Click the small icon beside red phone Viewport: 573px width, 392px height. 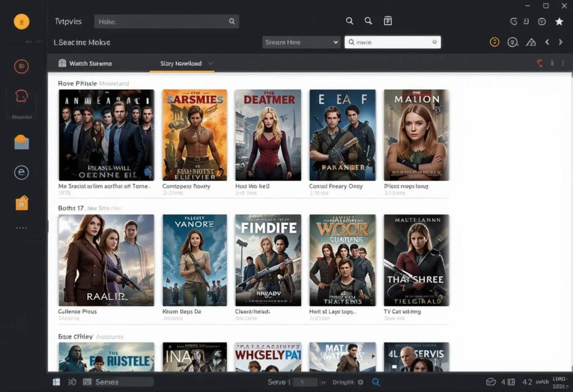coord(552,63)
